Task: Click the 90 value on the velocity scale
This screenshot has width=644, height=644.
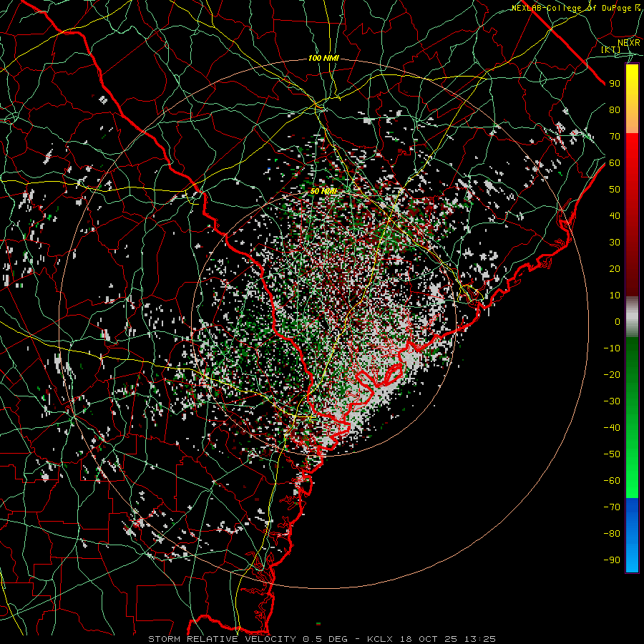Action: pos(615,84)
